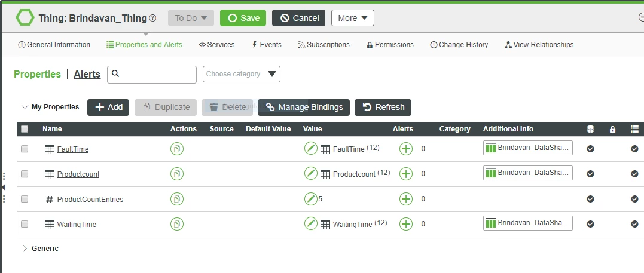Viewport: 644px width, 273px height.
Task: Duplicate WaitingTime property via Actions icon
Action: coord(177,224)
